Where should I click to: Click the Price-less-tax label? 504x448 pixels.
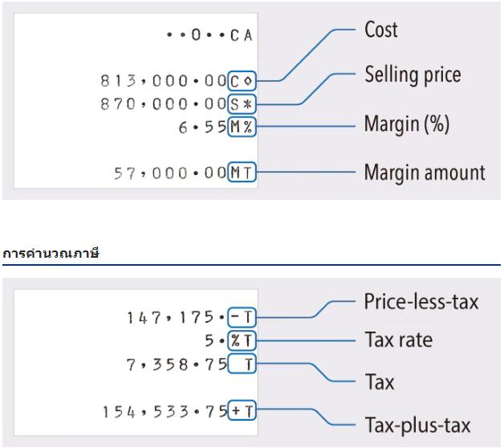tap(421, 302)
